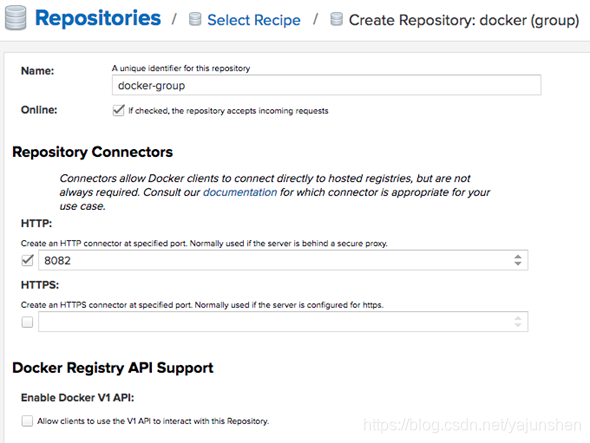
Task: Click HTTPS port spinner down arrow
Action: point(518,325)
